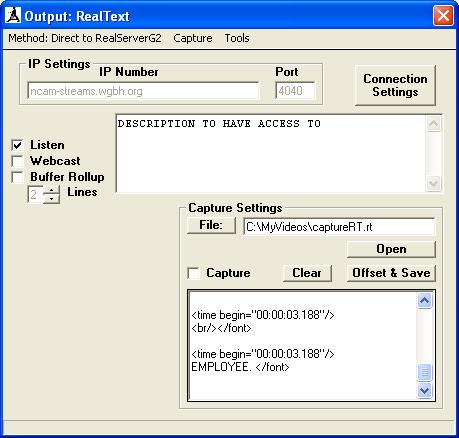The width and height of the screenshot is (459, 438).
Task: Click the Offset & Save button
Action: tap(391, 273)
